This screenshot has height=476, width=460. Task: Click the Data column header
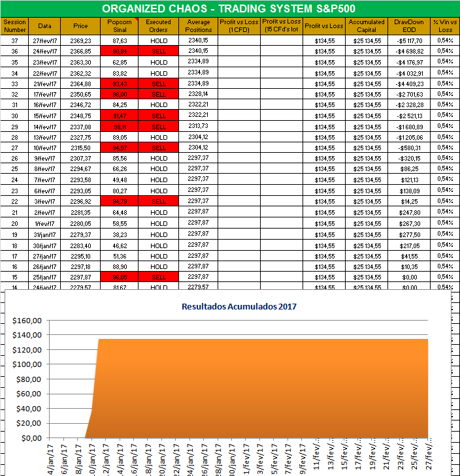44,26
